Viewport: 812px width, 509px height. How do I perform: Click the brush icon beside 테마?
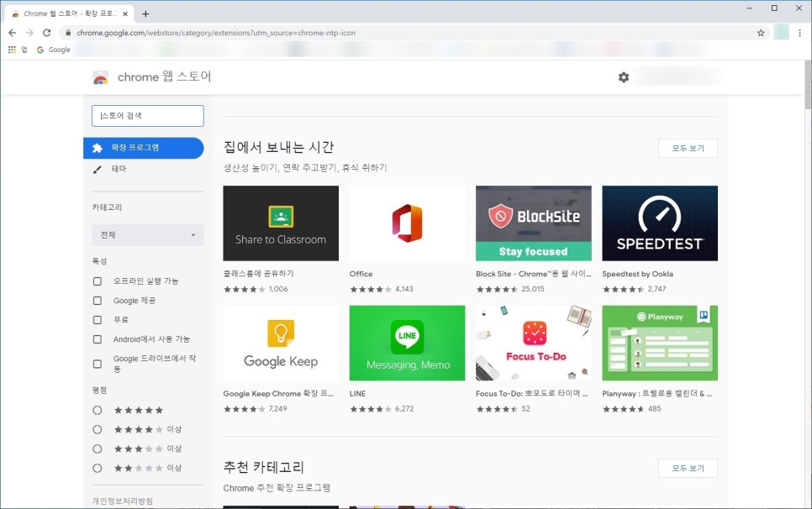[97, 169]
